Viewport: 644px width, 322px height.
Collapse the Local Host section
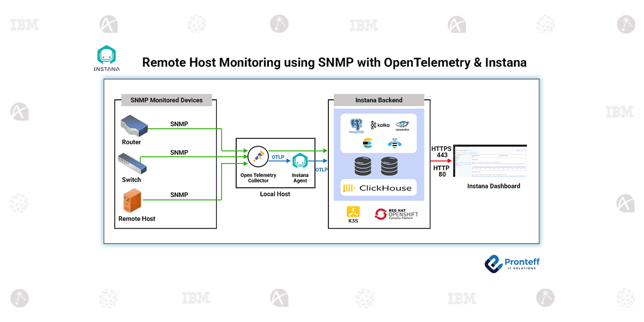click(x=275, y=194)
